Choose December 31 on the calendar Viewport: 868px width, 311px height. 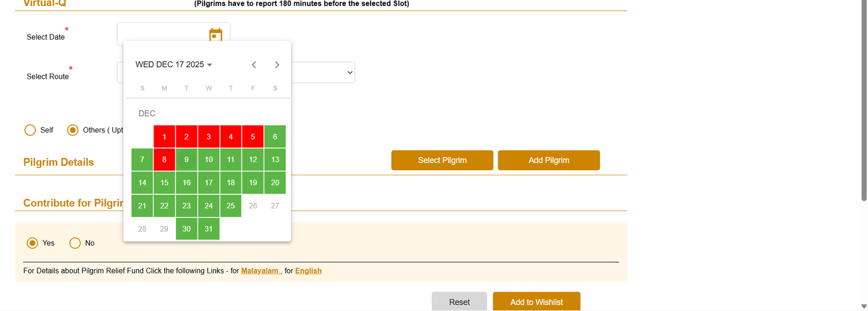[x=209, y=229]
